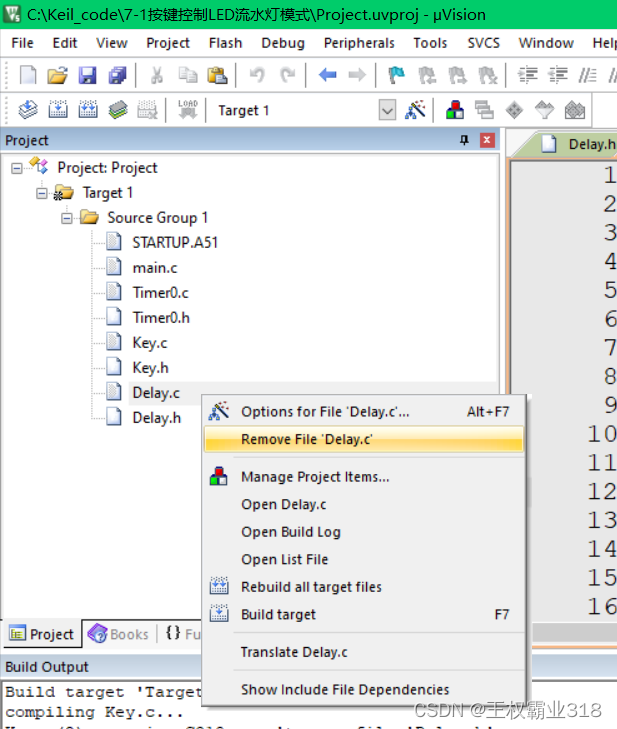
Task: Open the Project menu
Action: coord(168,43)
